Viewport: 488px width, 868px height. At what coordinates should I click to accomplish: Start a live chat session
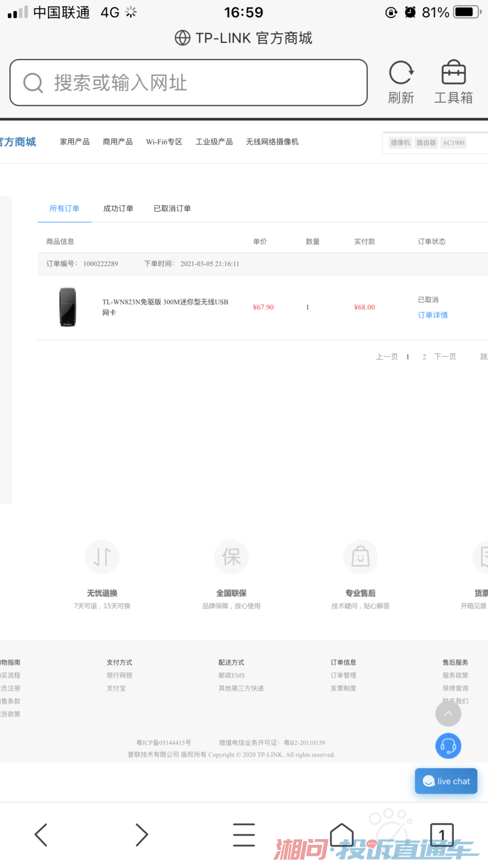(446, 781)
